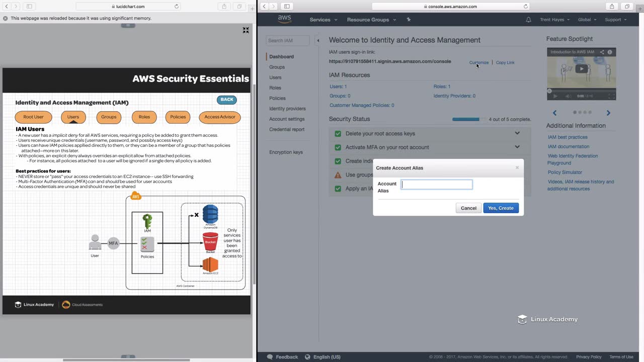Play the Introduction to AWS IAM video
This screenshot has height=362, width=644.
pyautogui.click(x=582, y=69)
